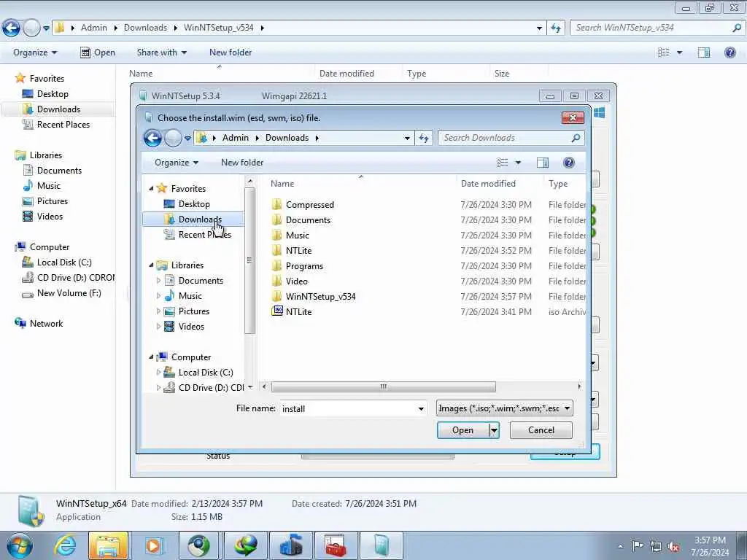Open dialog help question mark icon

(x=568, y=163)
